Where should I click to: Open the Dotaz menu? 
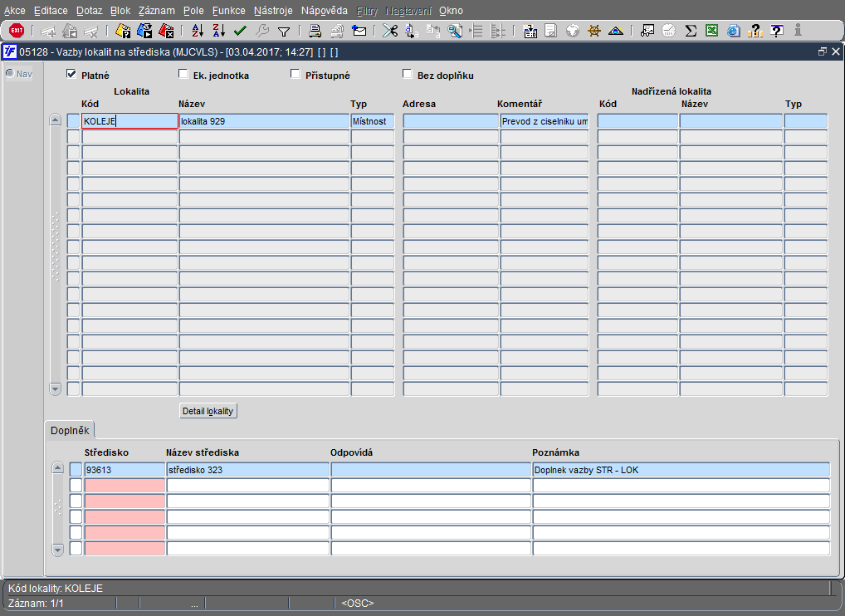pyautogui.click(x=89, y=11)
